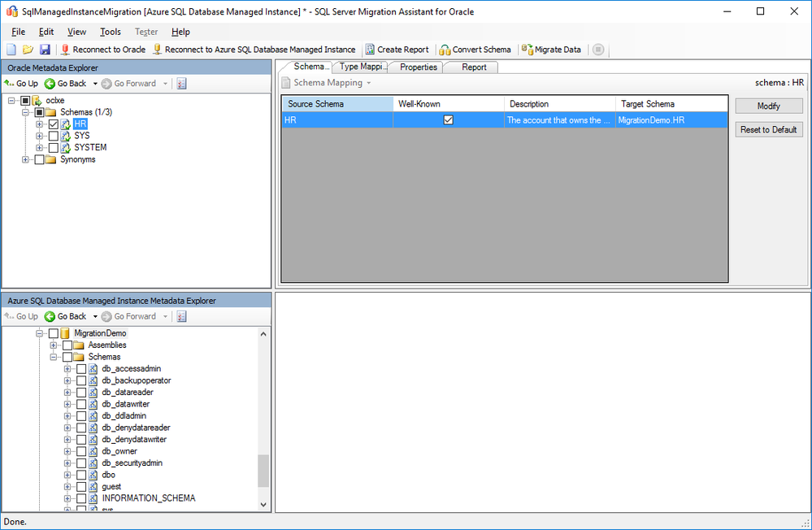
Task: Run Convert Schema
Action: pyautogui.click(x=475, y=50)
